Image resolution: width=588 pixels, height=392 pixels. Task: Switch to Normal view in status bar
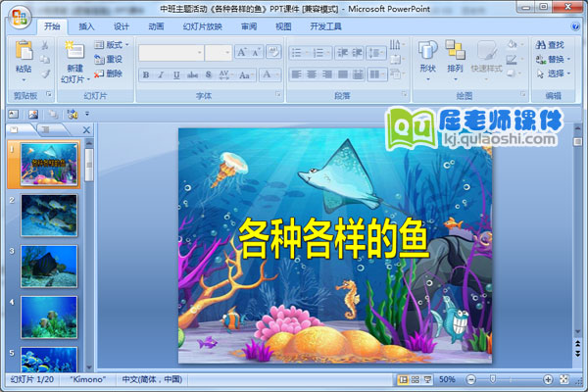click(403, 379)
